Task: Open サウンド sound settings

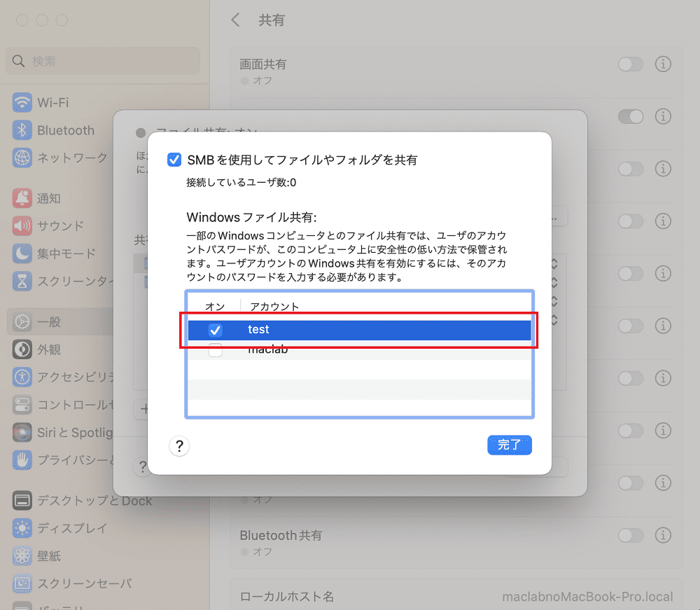Action: click(x=48, y=226)
